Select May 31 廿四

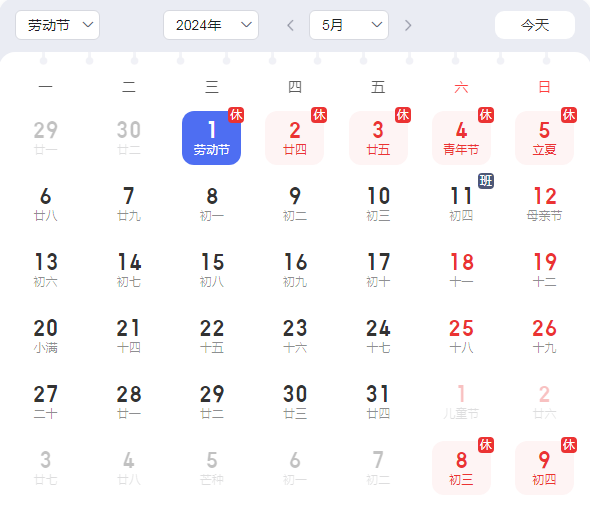(378, 402)
